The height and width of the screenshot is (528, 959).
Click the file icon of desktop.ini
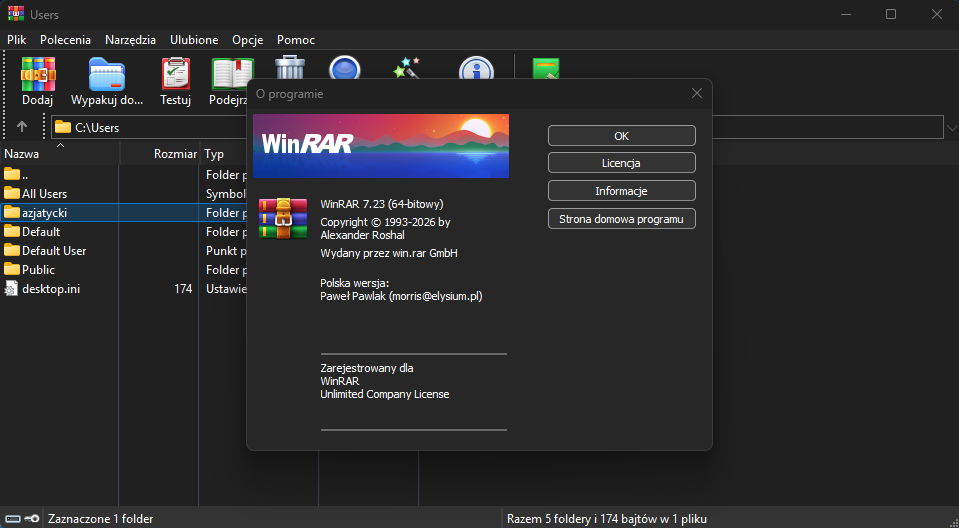click(12, 288)
